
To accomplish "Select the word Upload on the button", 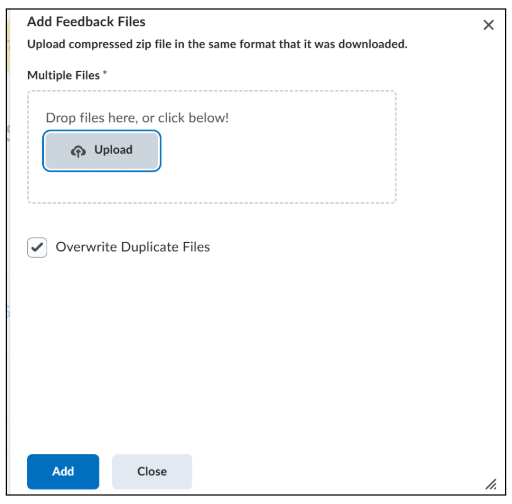I will pyautogui.click(x=113, y=150).
